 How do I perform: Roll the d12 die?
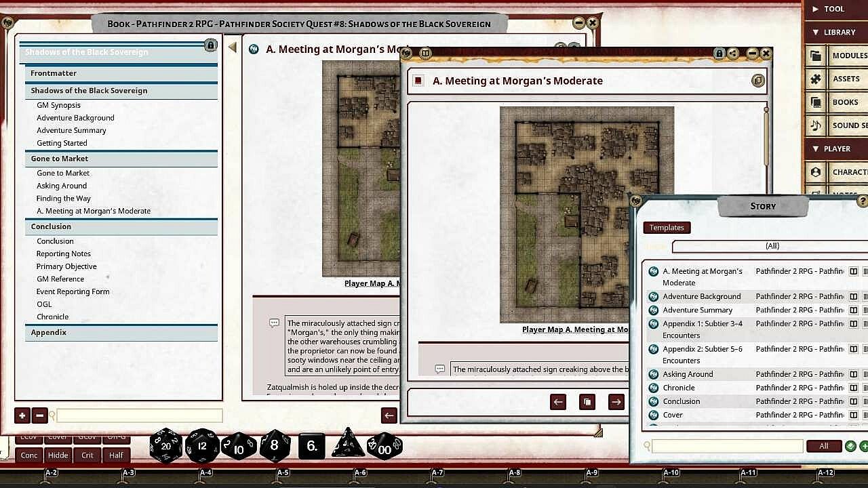202,446
